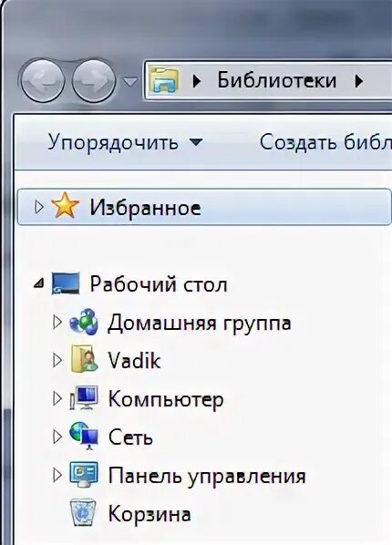
Task: Open the Упорядочить dropdown menu
Action: pos(125,142)
